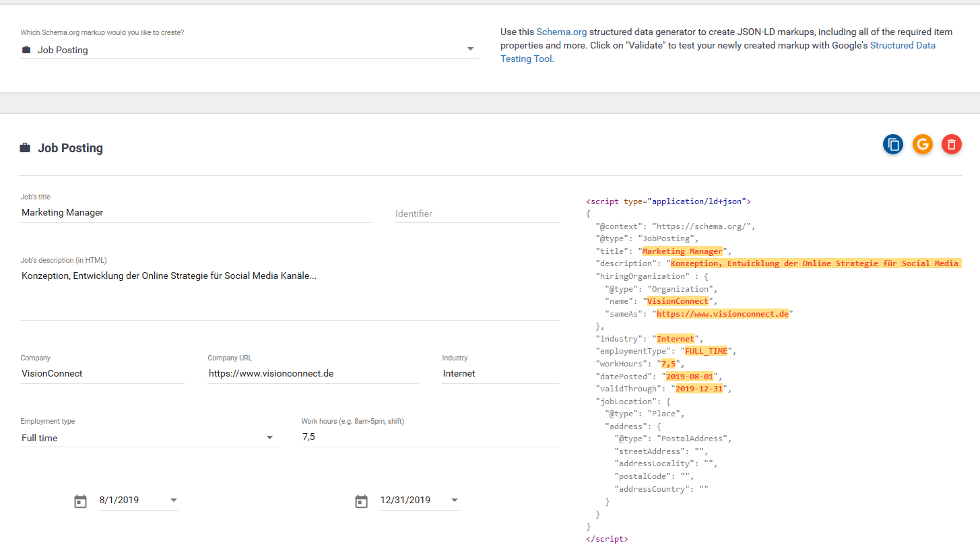Click the "postalCode" line in code
The image size is (980, 547).
pos(654,476)
